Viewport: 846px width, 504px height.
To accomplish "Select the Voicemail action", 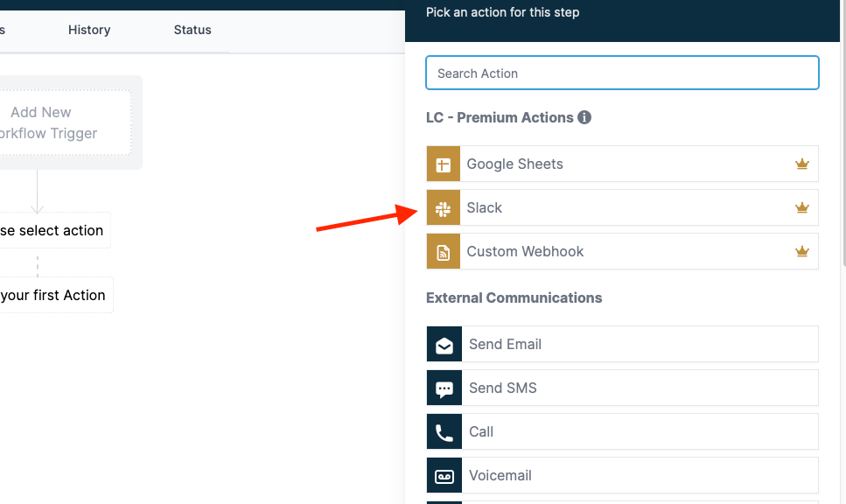I will point(622,475).
